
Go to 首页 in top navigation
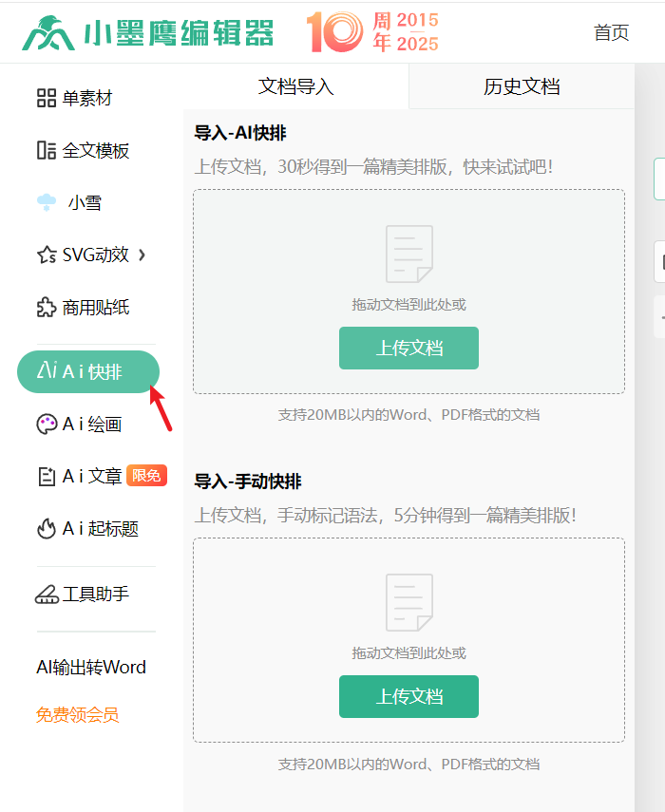pos(611,32)
